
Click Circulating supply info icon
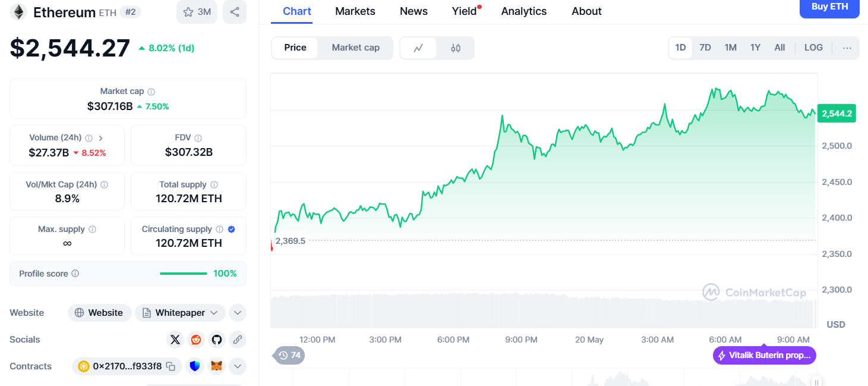219,230
